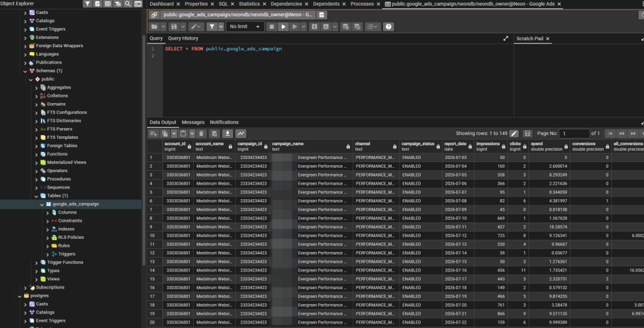Click the Open File folder icon
The width and height of the screenshot is (644, 328).
click(155, 26)
